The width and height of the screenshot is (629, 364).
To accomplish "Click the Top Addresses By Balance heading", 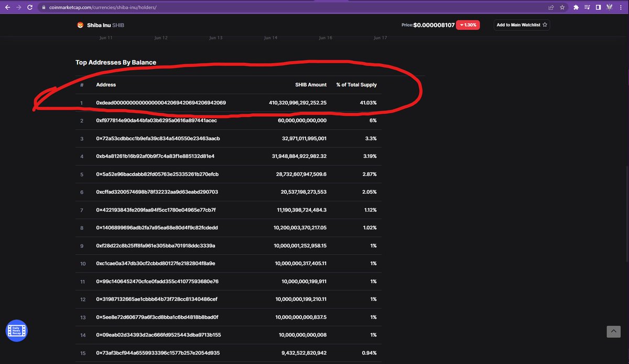I will click(x=116, y=62).
